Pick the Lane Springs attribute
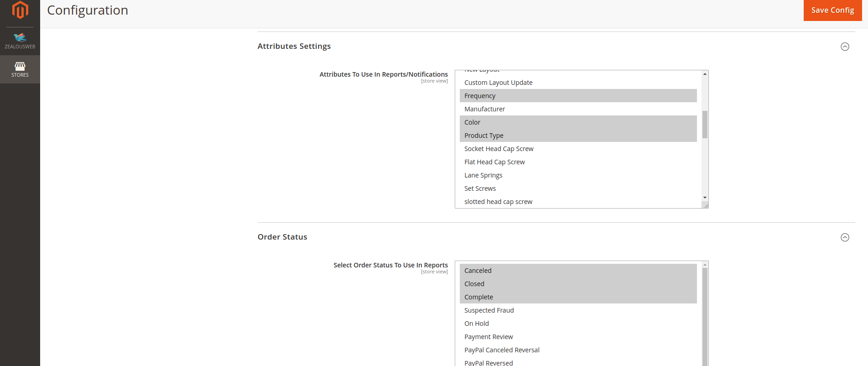The height and width of the screenshot is (366, 868). click(x=483, y=175)
